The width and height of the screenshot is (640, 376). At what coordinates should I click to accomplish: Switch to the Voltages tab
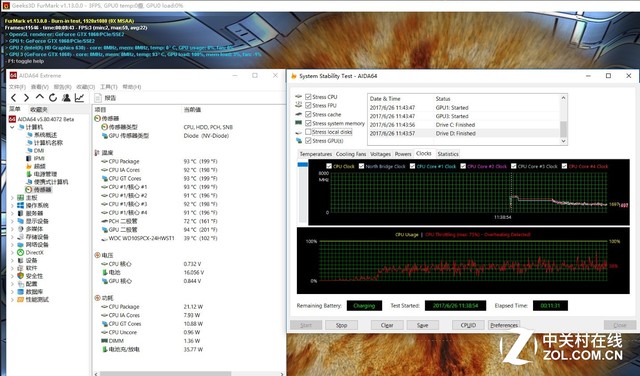[x=380, y=154]
